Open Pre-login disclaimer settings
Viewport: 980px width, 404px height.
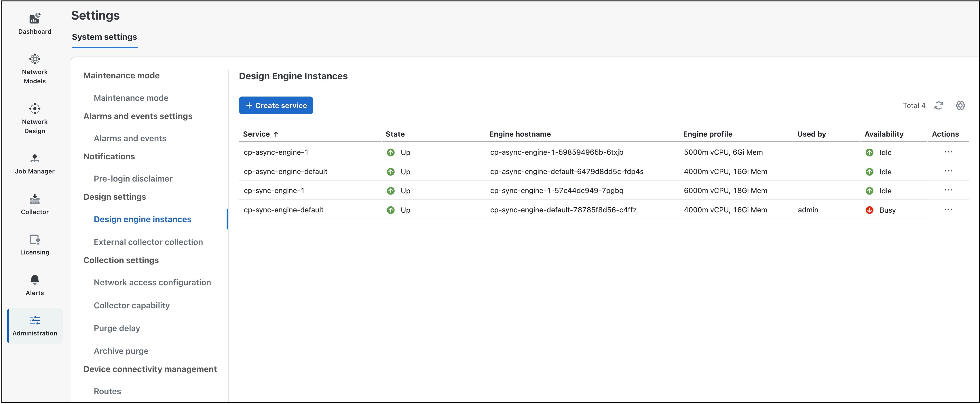pos(133,179)
